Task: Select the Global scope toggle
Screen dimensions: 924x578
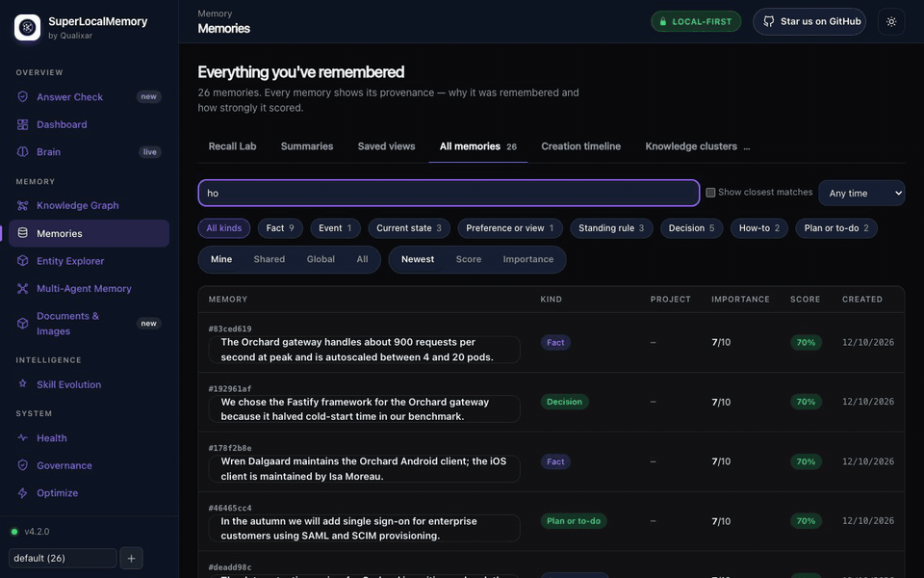Action: point(321,259)
